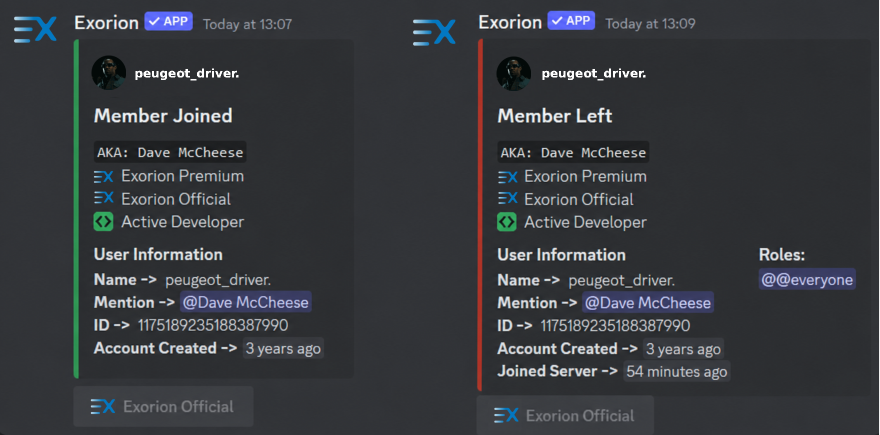The image size is (880, 435).
Task: Click the Roles: heading in Member Left
Action: point(782,255)
